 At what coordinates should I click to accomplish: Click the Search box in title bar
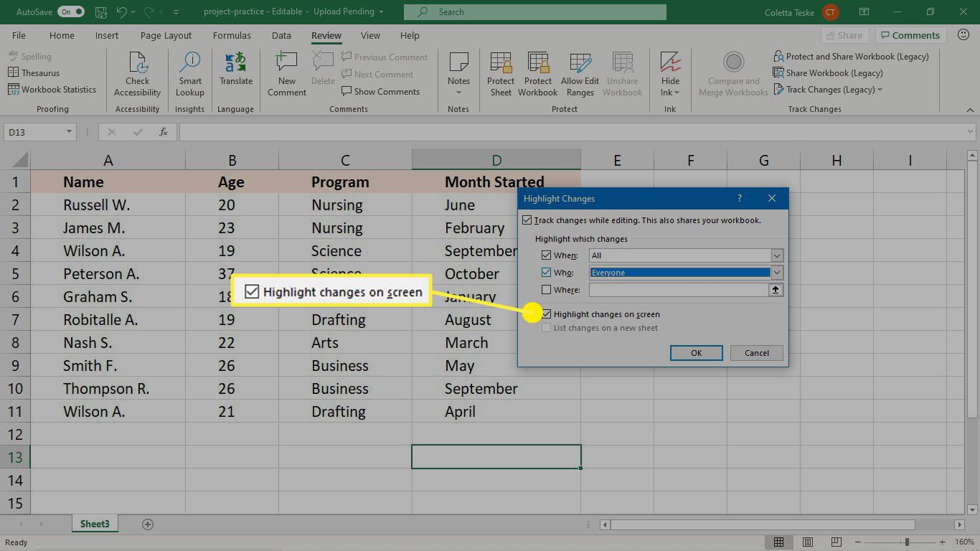(x=535, y=12)
